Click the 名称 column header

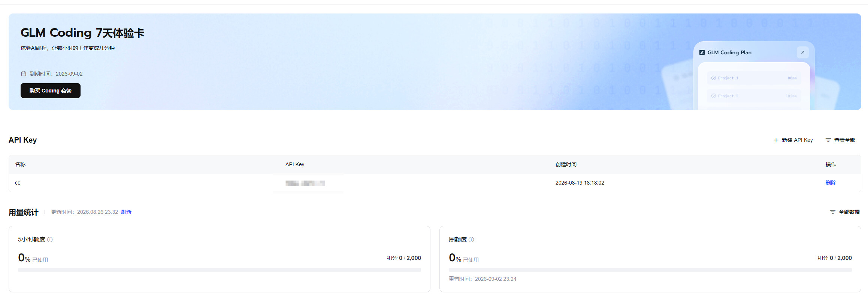[x=20, y=164]
